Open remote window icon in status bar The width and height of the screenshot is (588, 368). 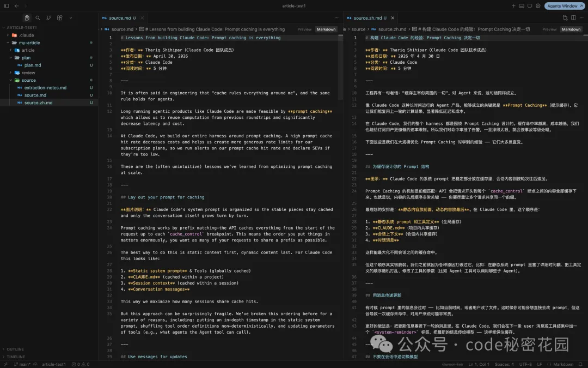tap(5, 364)
